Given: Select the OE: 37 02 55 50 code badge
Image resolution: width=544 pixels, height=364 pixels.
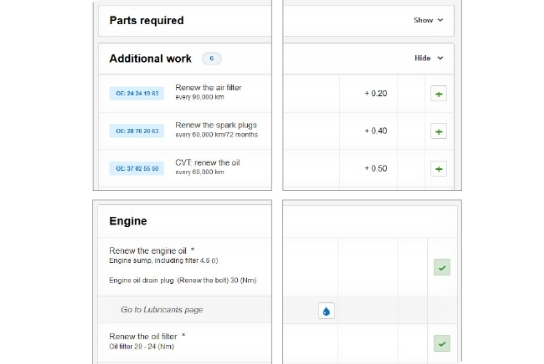Looking at the screenshot, I should (137, 168).
